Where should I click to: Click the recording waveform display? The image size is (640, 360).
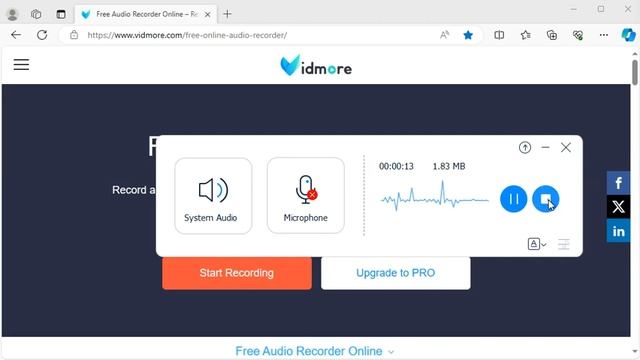tap(435, 197)
